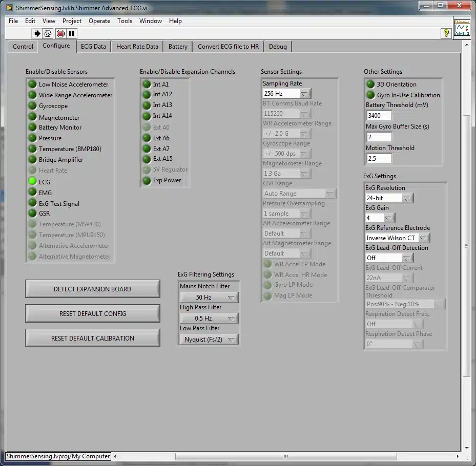The image size is (476, 466).
Task: Enable the Bridge Amplifier LED
Action: point(32,159)
